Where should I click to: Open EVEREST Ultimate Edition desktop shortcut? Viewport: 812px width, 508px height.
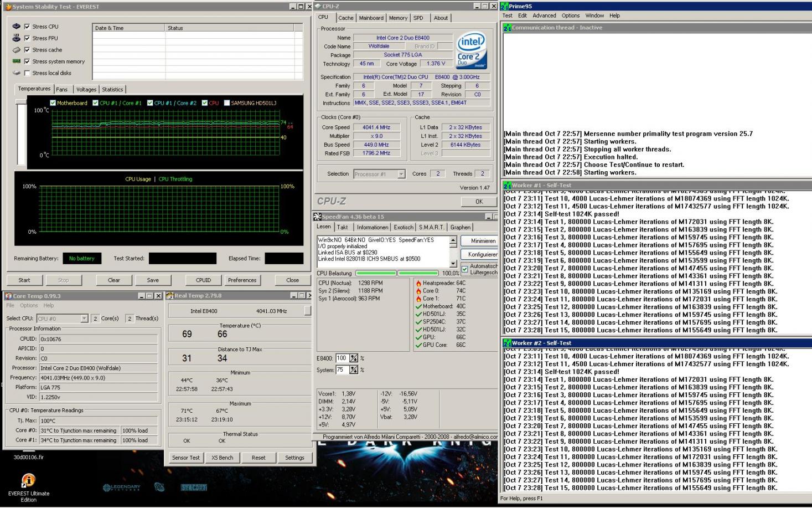click(28, 481)
